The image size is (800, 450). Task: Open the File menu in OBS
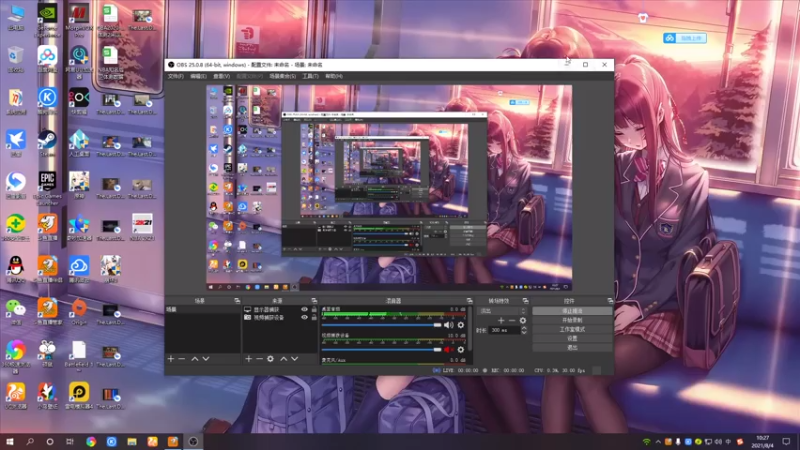click(x=176, y=76)
